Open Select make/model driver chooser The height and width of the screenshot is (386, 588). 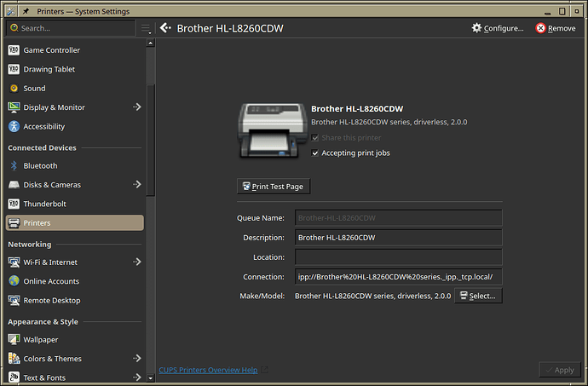[478, 296]
